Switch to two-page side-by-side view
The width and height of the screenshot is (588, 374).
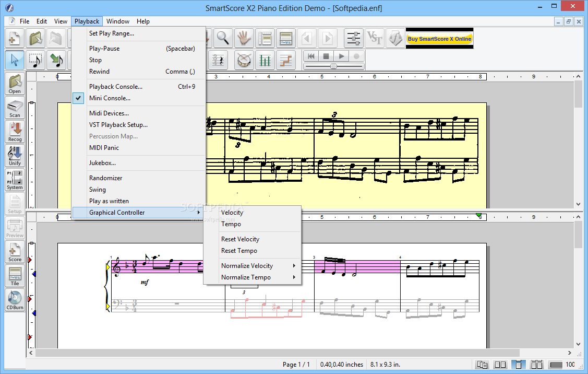(x=500, y=365)
